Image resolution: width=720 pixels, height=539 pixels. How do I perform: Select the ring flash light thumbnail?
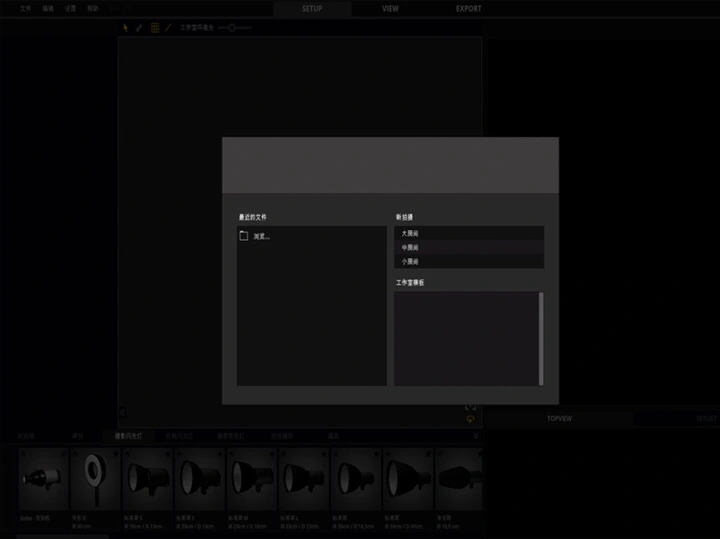point(96,479)
